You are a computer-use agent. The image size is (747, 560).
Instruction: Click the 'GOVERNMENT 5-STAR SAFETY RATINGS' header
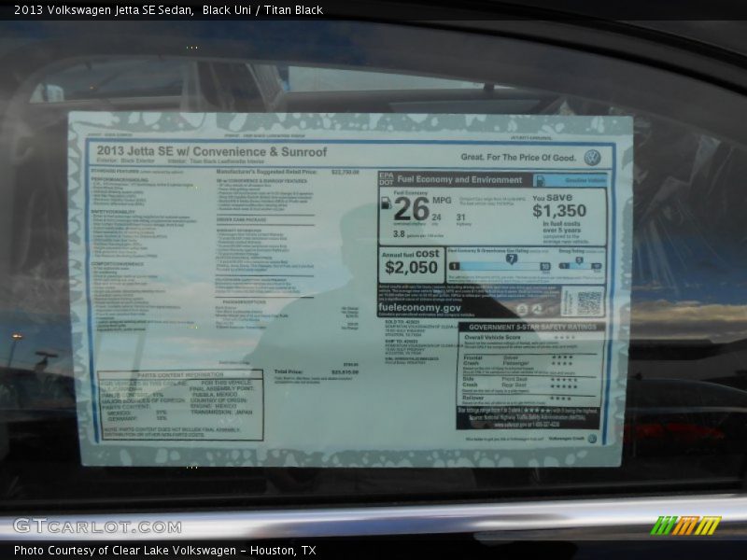click(532, 328)
